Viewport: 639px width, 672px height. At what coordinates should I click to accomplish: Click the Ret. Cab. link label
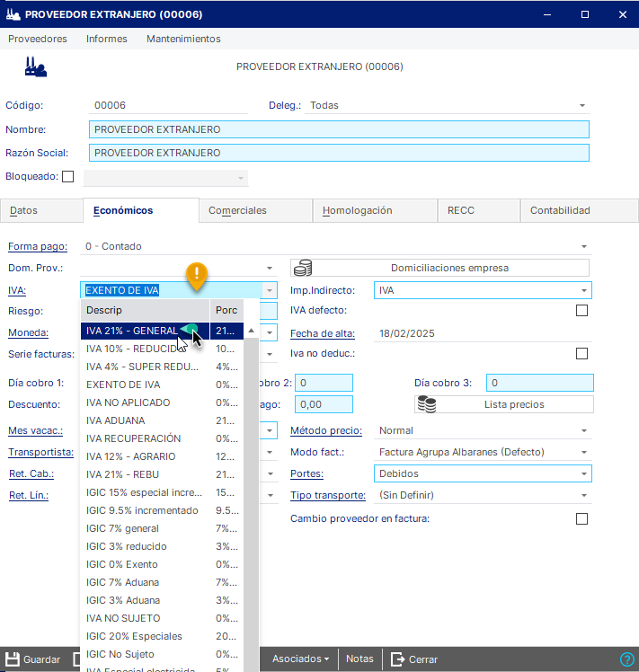31,473
